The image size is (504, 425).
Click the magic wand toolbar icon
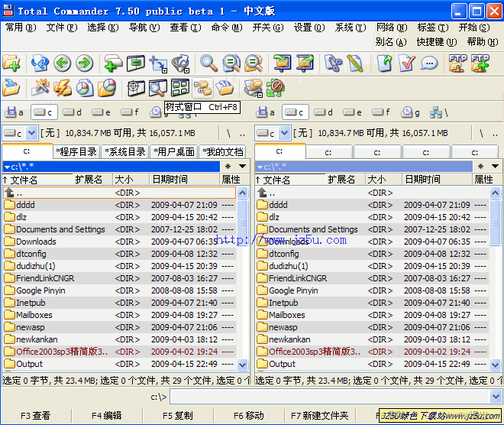(x=40, y=88)
